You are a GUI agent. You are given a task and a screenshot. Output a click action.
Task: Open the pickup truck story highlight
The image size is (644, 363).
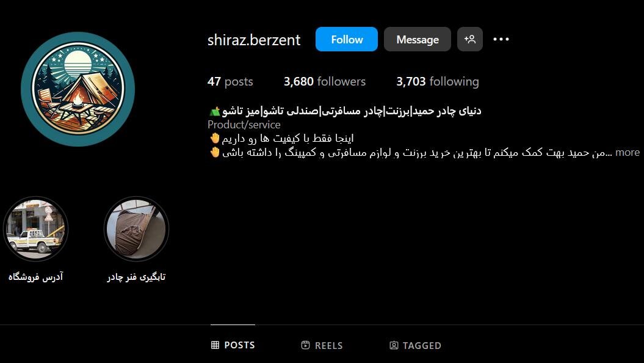pos(36,229)
